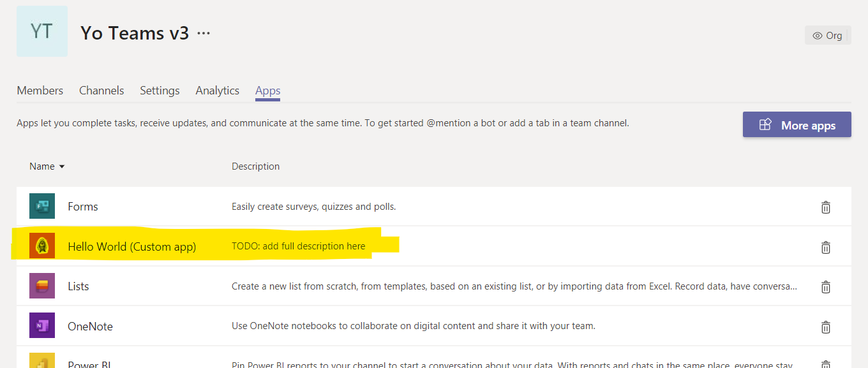Sort apps by the Name column
The width and height of the screenshot is (868, 368).
[x=47, y=166]
